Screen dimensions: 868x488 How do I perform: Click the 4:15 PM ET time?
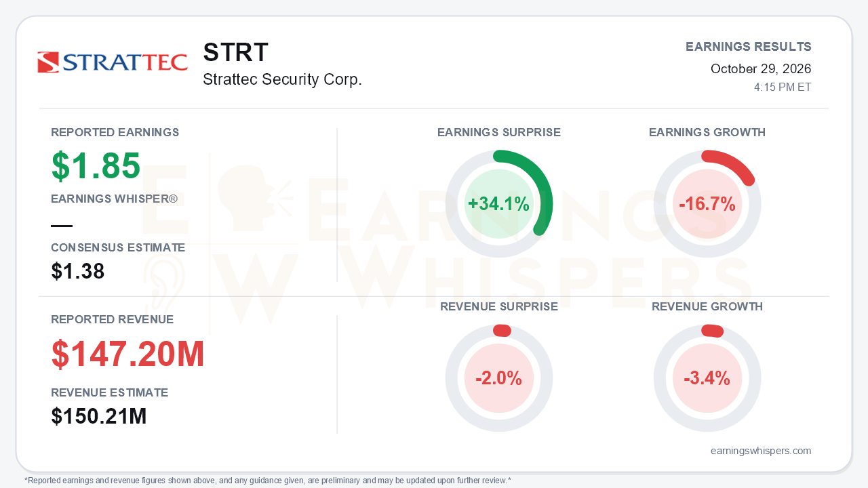point(783,87)
